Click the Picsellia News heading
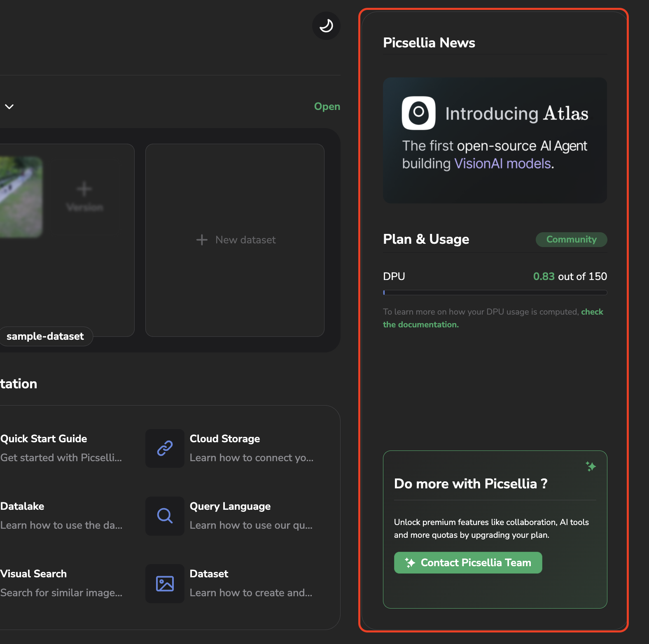Screen dimensions: 649x644 [x=429, y=43]
